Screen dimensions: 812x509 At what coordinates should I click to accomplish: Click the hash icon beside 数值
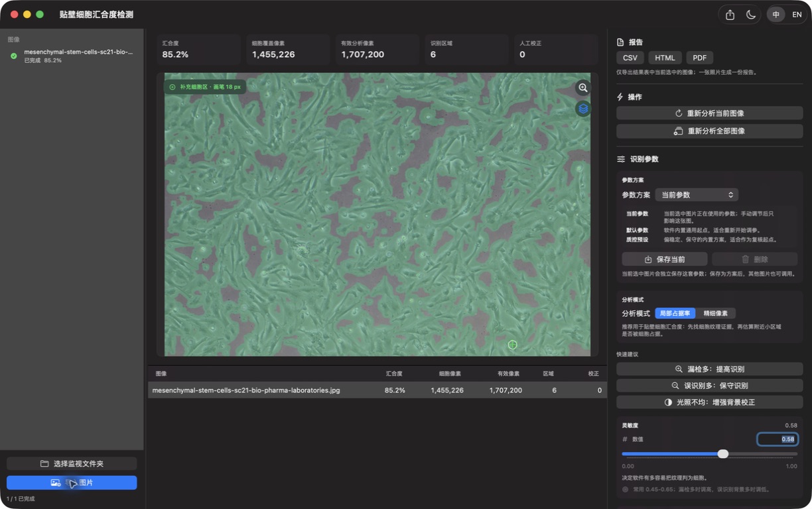624,439
